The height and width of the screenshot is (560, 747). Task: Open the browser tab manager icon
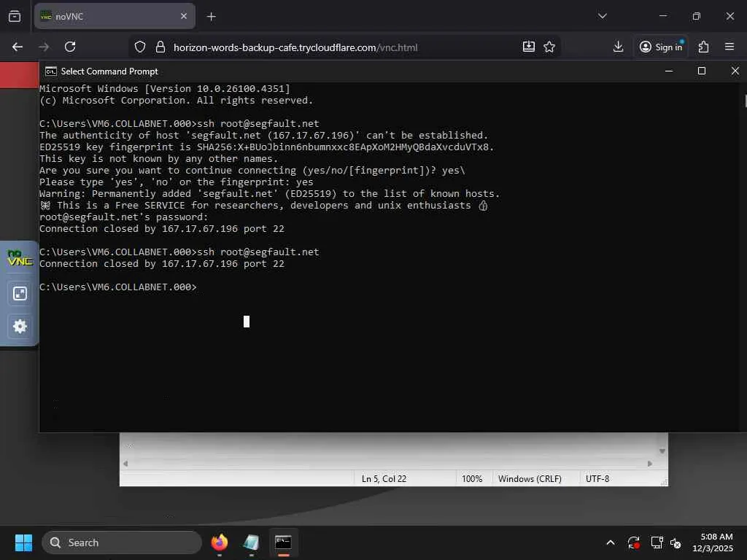tap(15, 16)
